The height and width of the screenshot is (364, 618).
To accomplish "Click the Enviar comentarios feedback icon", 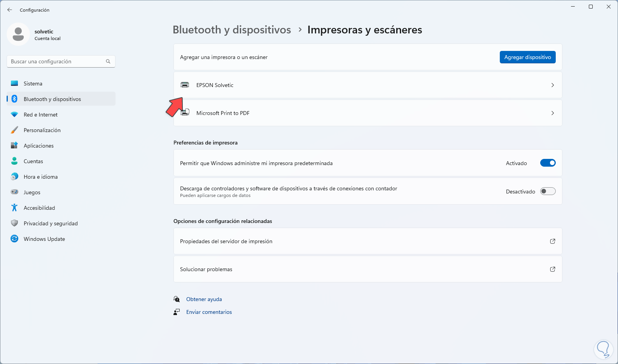I will pos(177,312).
